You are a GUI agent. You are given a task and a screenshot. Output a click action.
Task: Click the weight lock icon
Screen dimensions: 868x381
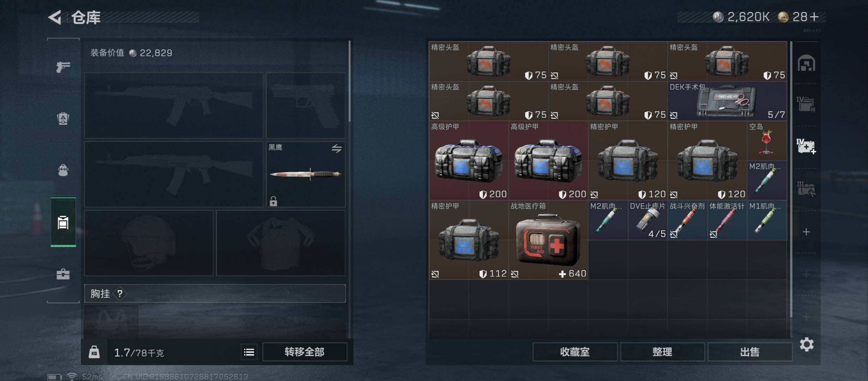point(94,352)
